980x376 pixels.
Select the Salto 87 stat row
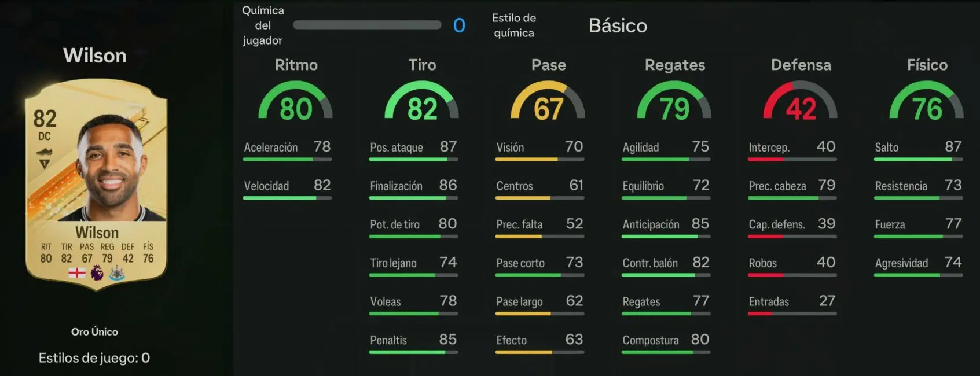point(919,151)
